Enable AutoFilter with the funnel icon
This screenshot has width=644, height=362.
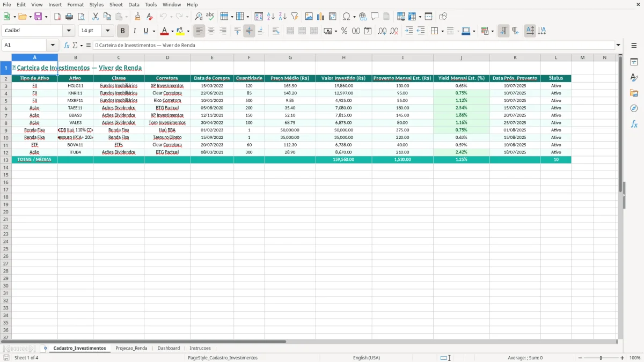coord(294,17)
